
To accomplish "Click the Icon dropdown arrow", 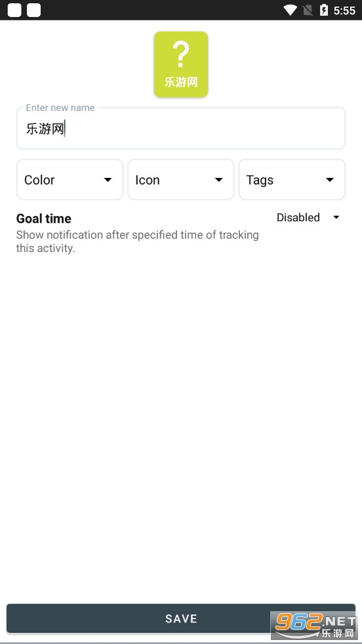I will tap(219, 180).
